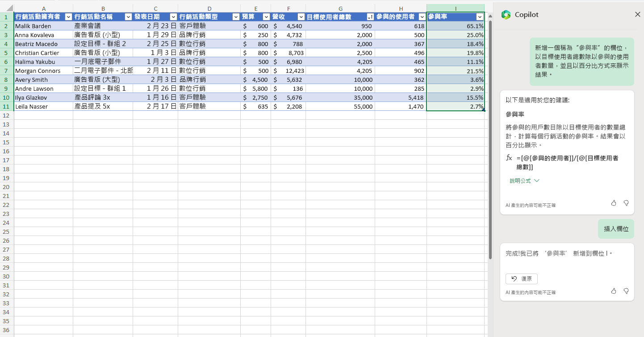Select cell with Ilya Glazkov

coord(43,97)
